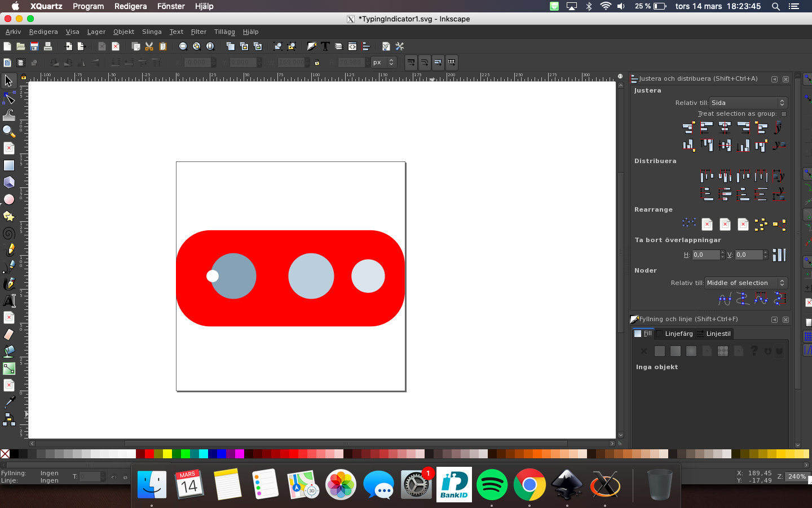Open the XML editor toolbar icon
Screen dimensions: 812x508
352,46
